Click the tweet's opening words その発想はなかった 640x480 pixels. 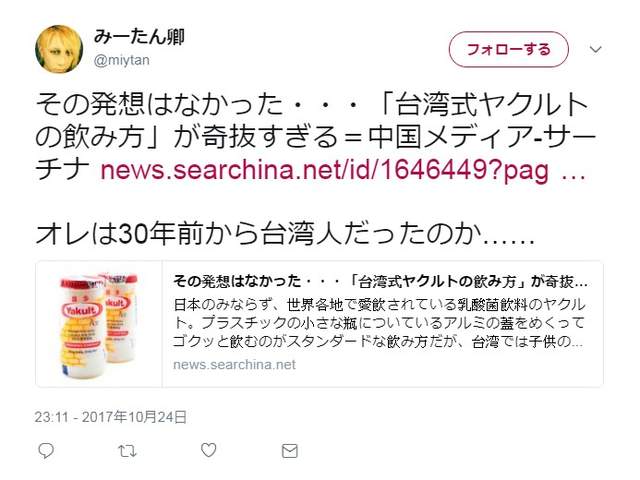(160, 104)
